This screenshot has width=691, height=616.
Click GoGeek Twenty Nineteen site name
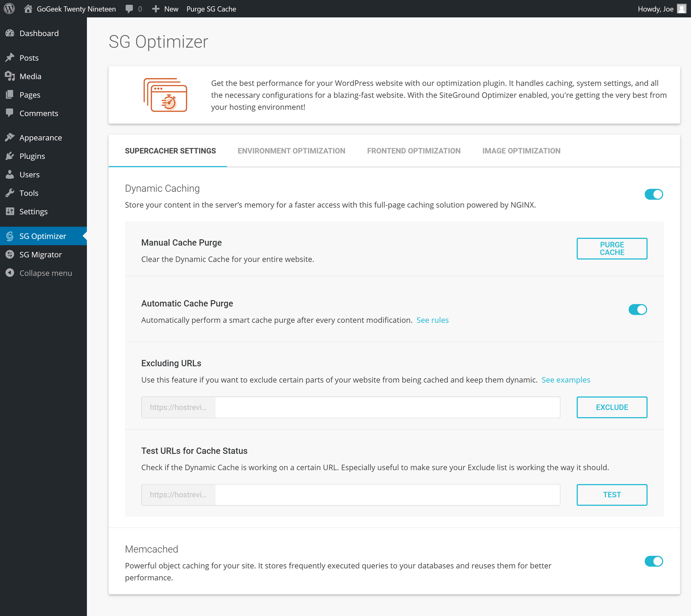click(76, 9)
